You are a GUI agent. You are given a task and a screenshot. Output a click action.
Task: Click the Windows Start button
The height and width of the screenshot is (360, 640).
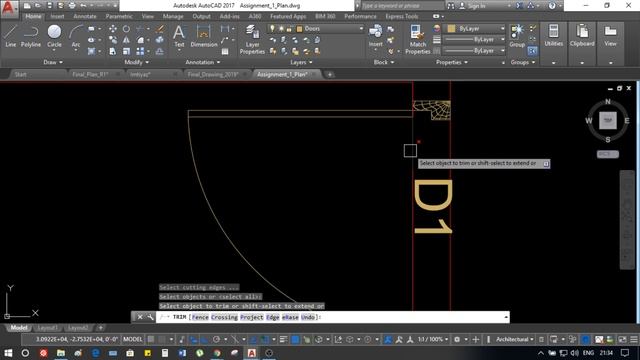click(x=8, y=353)
